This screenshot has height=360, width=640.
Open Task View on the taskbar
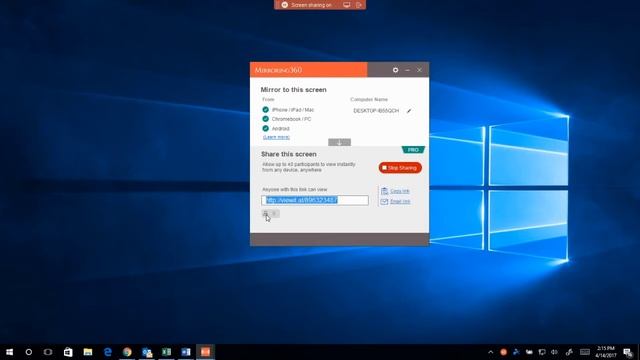tap(48, 352)
